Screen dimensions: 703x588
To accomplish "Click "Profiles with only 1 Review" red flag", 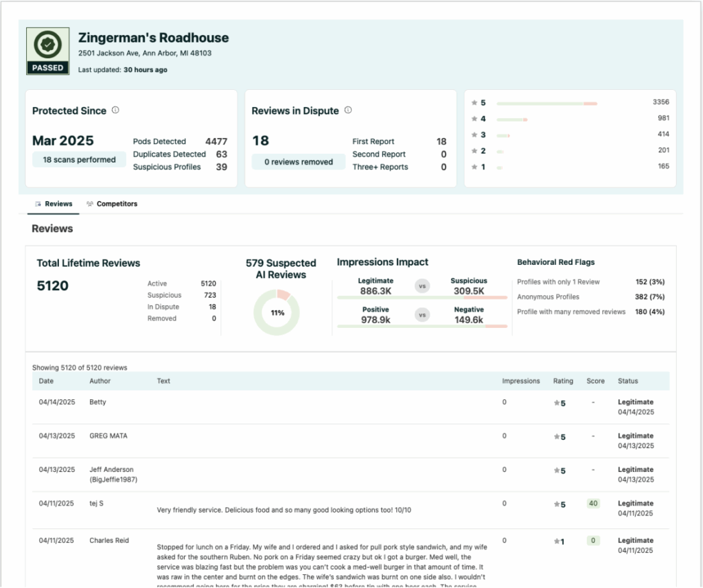I will (x=558, y=282).
